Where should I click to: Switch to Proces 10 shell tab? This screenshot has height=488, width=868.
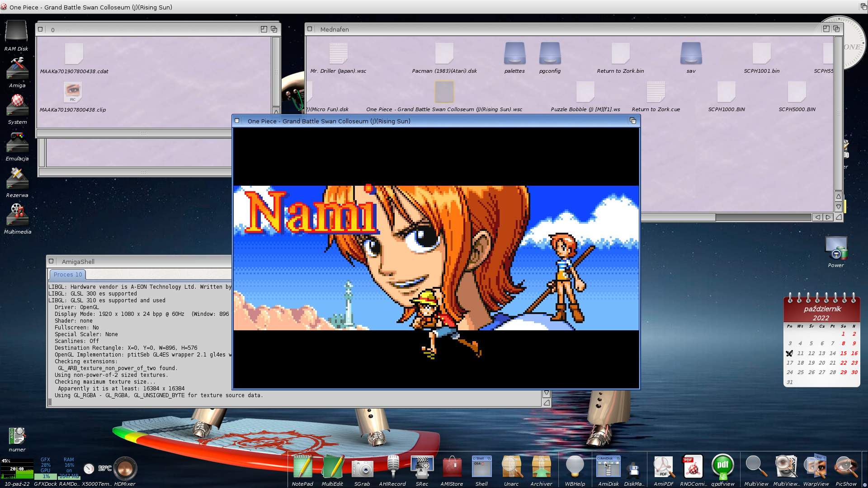coord(68,274)
